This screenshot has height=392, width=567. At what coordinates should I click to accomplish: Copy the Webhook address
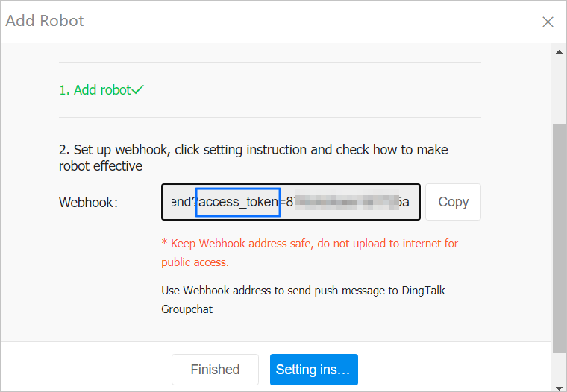tap(453, 202)
